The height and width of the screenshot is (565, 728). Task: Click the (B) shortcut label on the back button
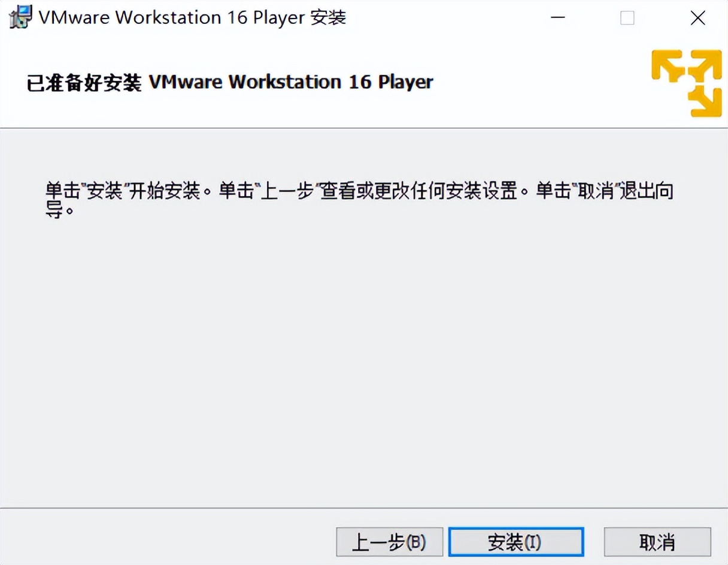[x=418, y=542]
